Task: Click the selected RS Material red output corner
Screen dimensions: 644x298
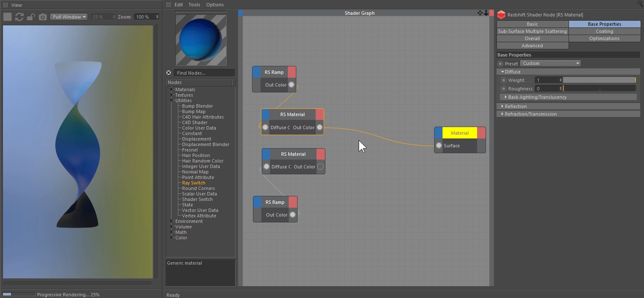Action: pos(319,114)
